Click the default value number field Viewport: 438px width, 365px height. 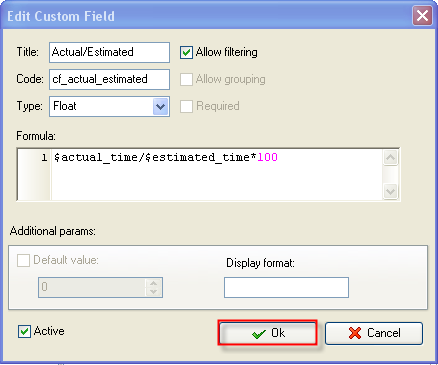coord(92,287)
